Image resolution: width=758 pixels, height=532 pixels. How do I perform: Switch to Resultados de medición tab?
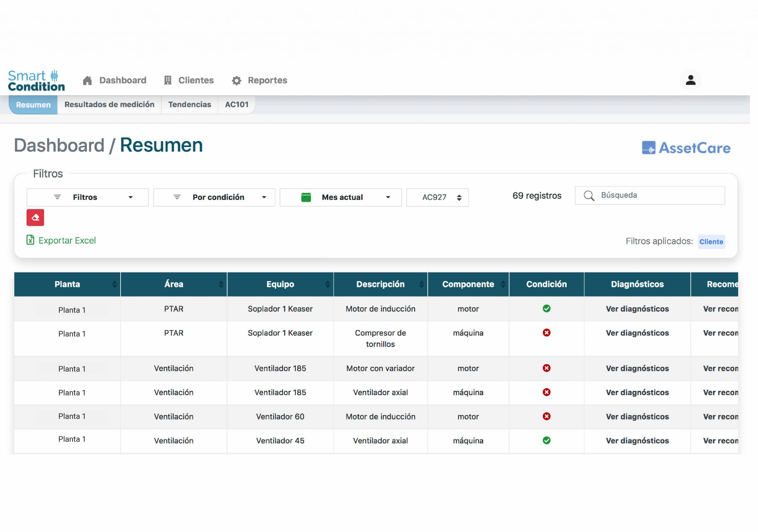point(109,104)
